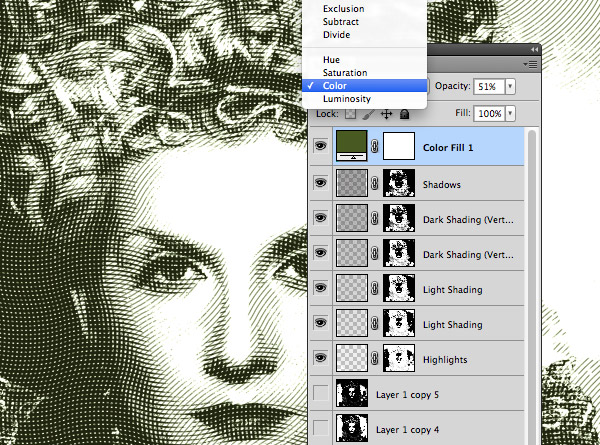Choose Luminosity blend mode

(x=346, y=99)
